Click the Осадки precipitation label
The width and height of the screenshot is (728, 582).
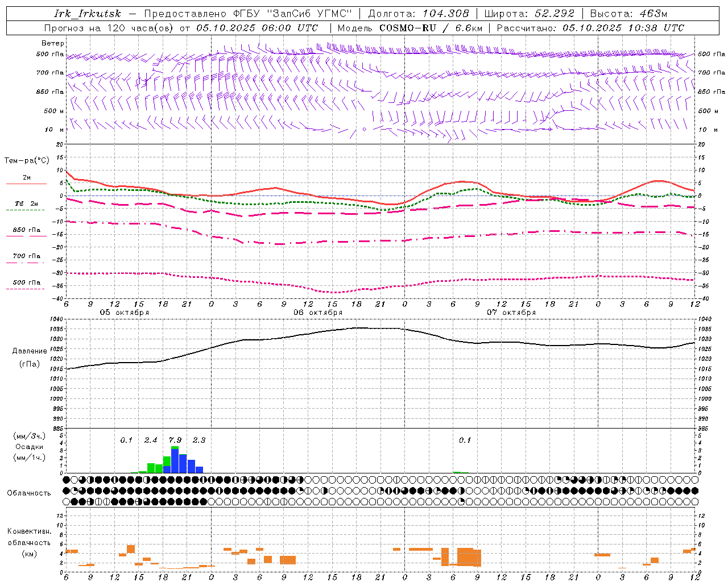30,447
